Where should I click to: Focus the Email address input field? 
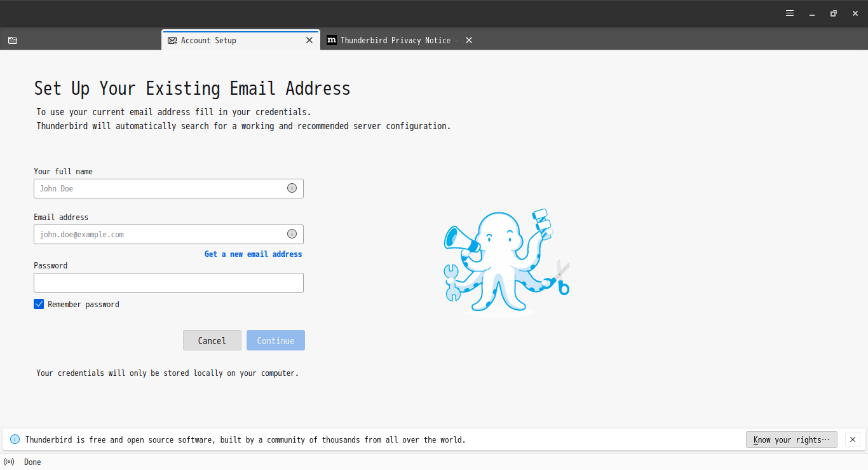click(168, 234)
